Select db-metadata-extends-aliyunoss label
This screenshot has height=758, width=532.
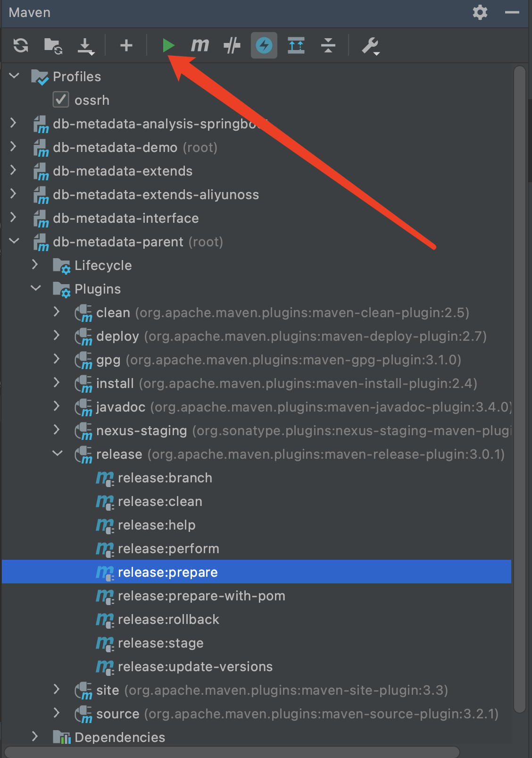click(156, 194)
